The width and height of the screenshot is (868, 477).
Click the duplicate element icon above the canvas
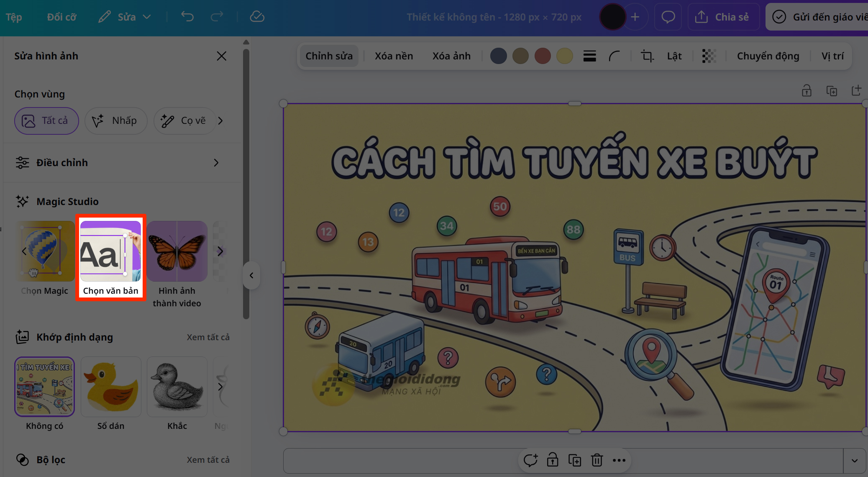coord(832,90)
